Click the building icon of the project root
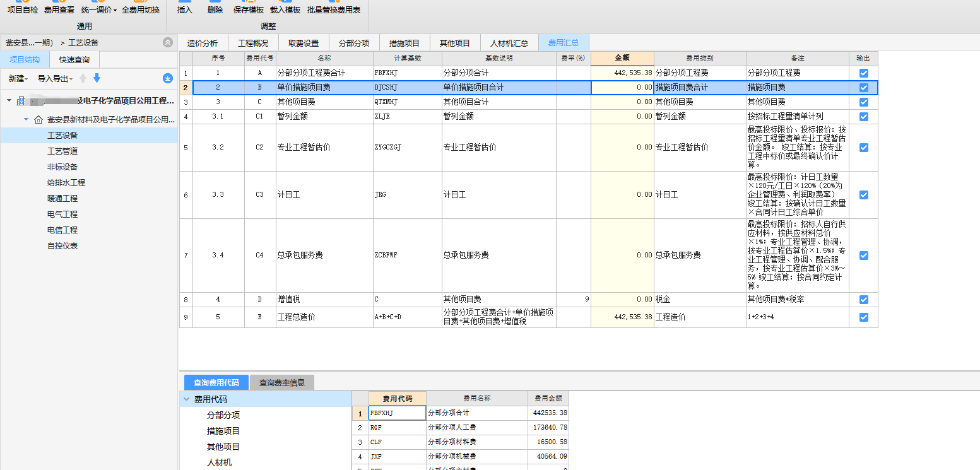980x470 pixels. click(x=21, y=101)
